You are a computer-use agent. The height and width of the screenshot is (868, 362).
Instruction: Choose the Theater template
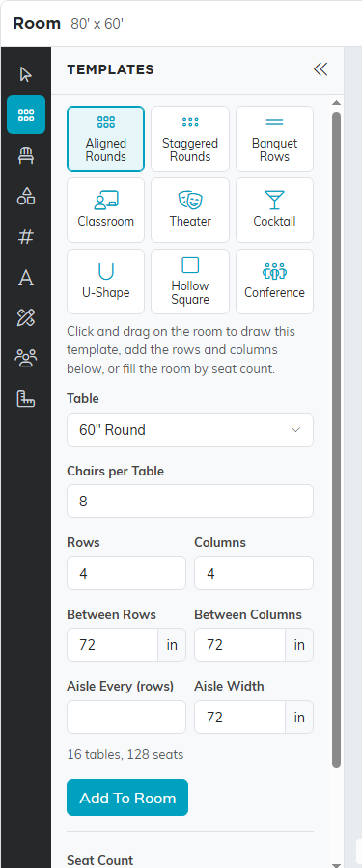[190, 210]
